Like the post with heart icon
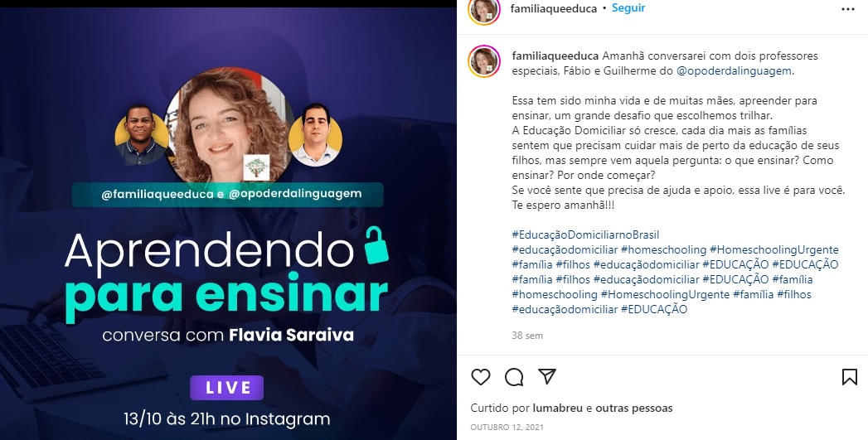868x440 pixels. point(481,377)
